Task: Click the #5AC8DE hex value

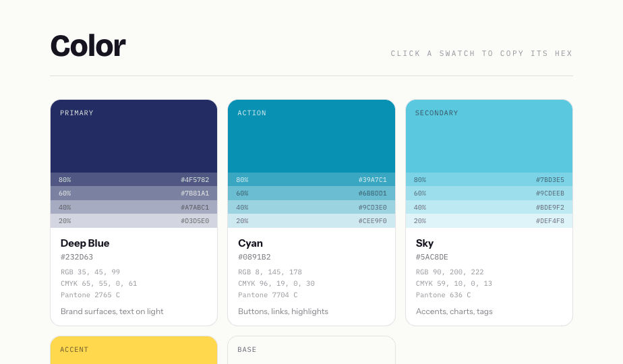Action: (x=432, y=257)
